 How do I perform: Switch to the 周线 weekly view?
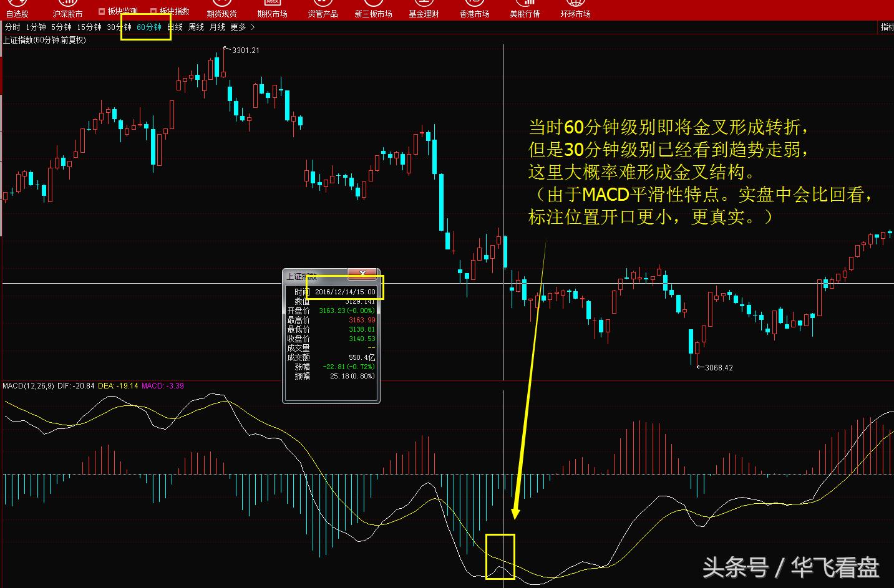coord(195,27)
